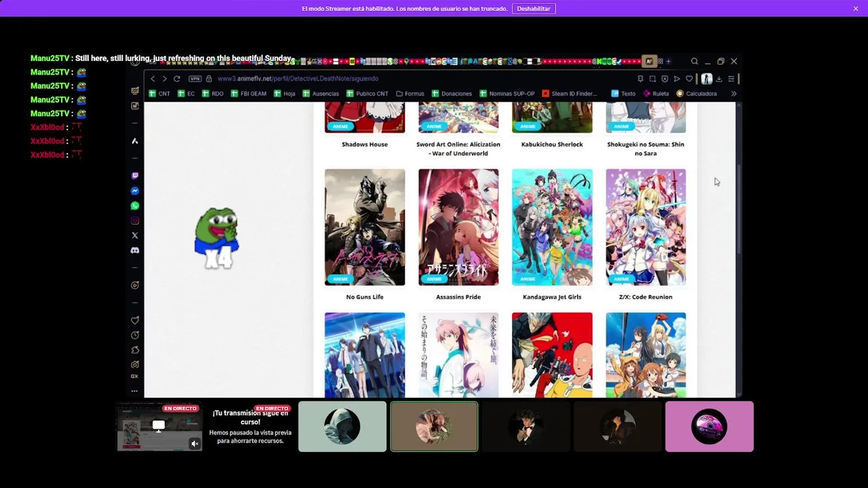The height and width of the screenshot is (488, 868).
Task: Click the Aria icon in sidebar
Action: [x=135, y=141]
